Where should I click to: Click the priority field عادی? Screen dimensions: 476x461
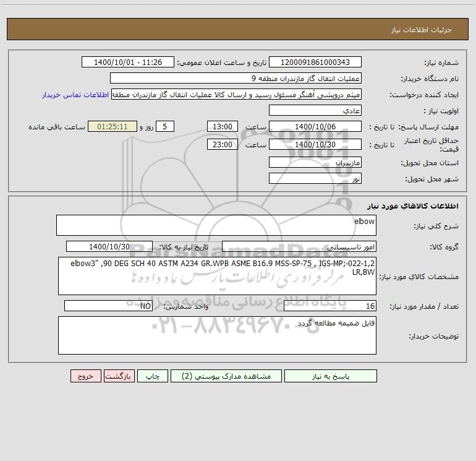315,110
